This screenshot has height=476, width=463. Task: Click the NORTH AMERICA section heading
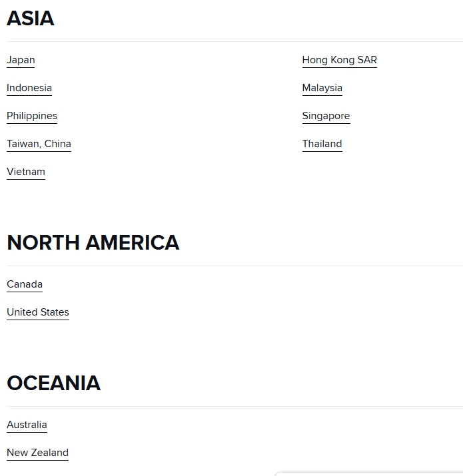point(93,243)
